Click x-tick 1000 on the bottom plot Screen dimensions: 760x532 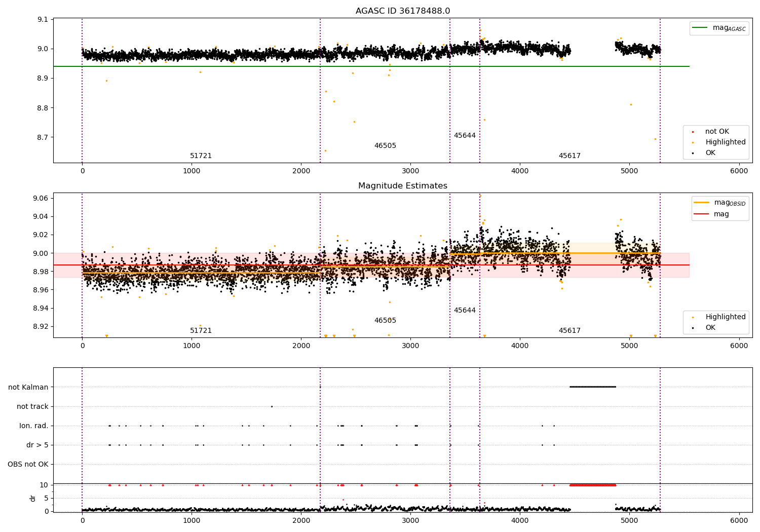(192, 520)
